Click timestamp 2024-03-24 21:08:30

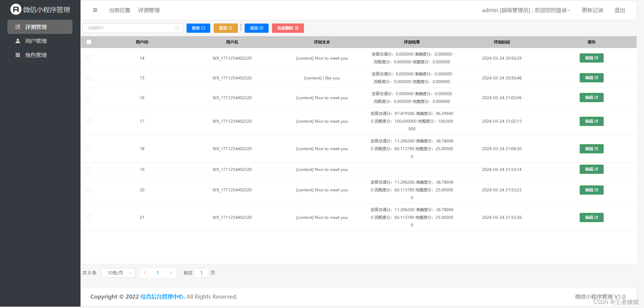click(502, 149)
